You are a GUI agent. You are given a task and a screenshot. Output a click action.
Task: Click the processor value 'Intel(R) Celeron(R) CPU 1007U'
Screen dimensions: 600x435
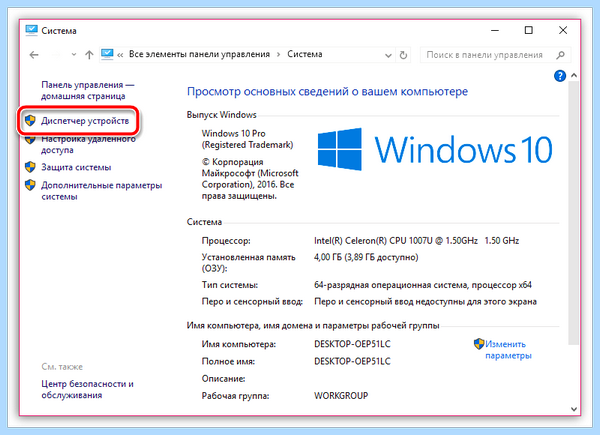coord(373,241)
